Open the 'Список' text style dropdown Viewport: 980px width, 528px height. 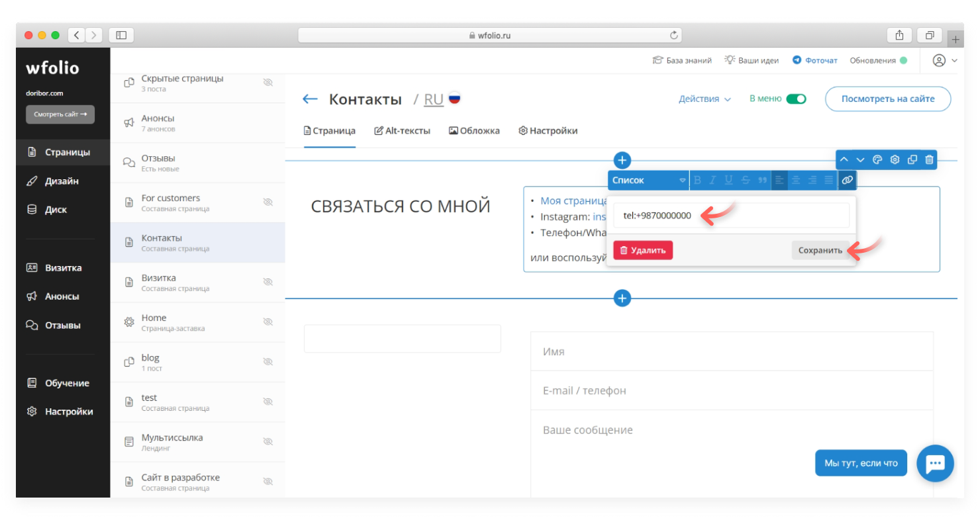(x=648, y=180)
